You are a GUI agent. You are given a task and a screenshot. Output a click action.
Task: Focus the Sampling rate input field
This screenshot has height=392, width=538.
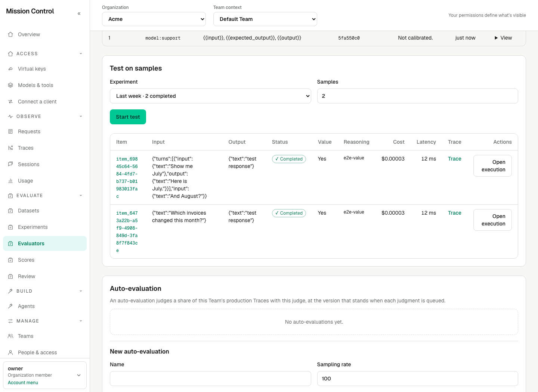point(417,379)
